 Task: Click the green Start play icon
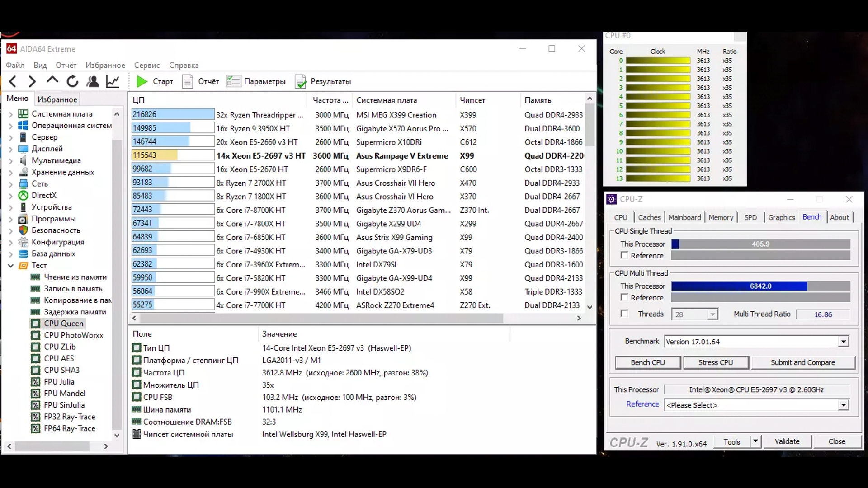coord(142,81)
